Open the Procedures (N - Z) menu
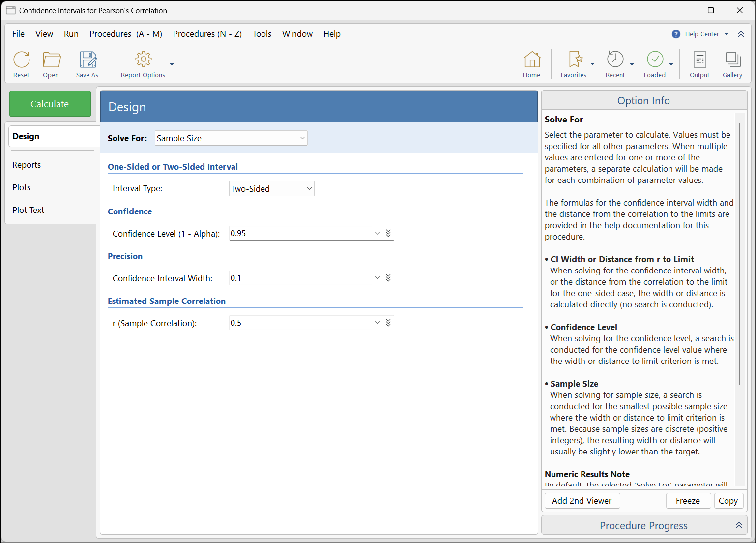756x543 pixels. click(x=207, y=34)
